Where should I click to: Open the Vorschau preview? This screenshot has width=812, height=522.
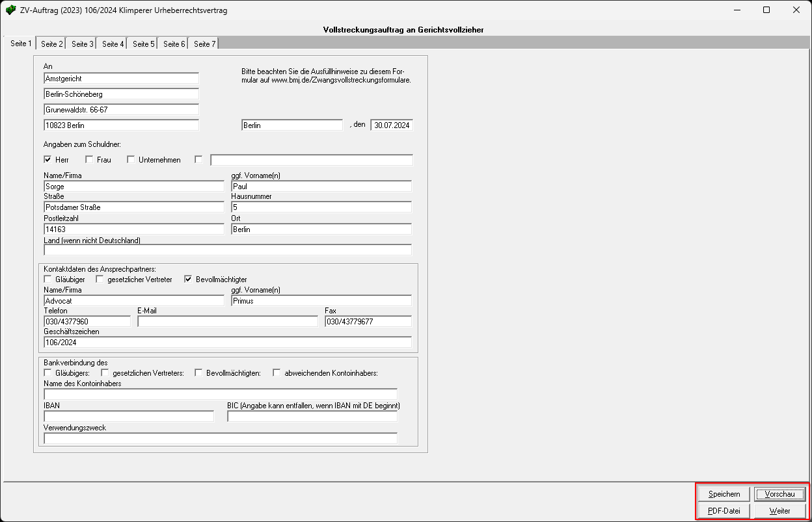coord(779,494)
